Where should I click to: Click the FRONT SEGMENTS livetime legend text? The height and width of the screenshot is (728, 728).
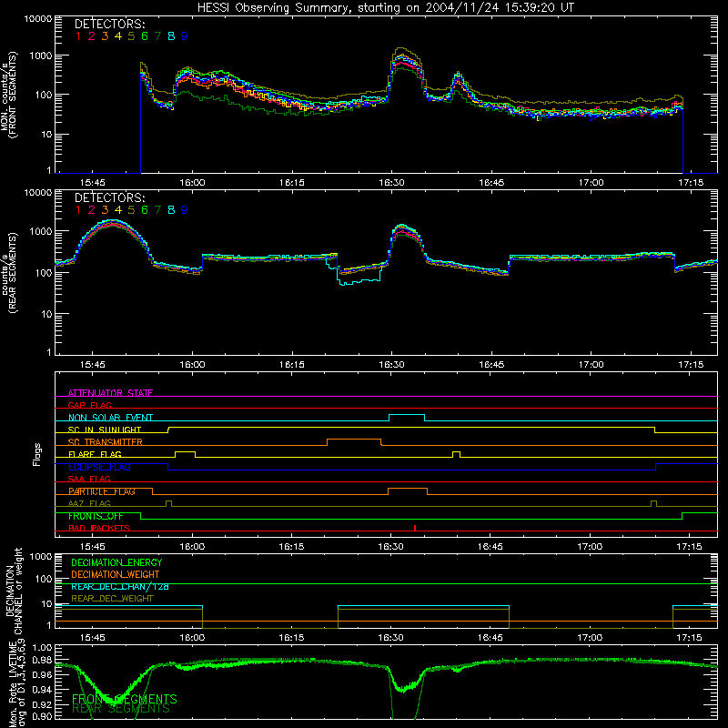coord(125,699)
